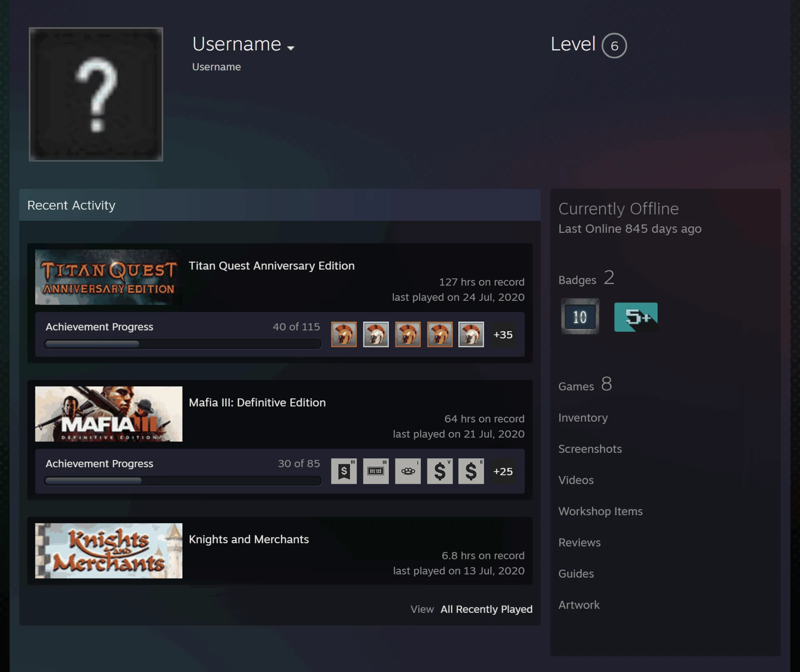Open the Videos link
The image size is (800, 672).
click(576, 480)
